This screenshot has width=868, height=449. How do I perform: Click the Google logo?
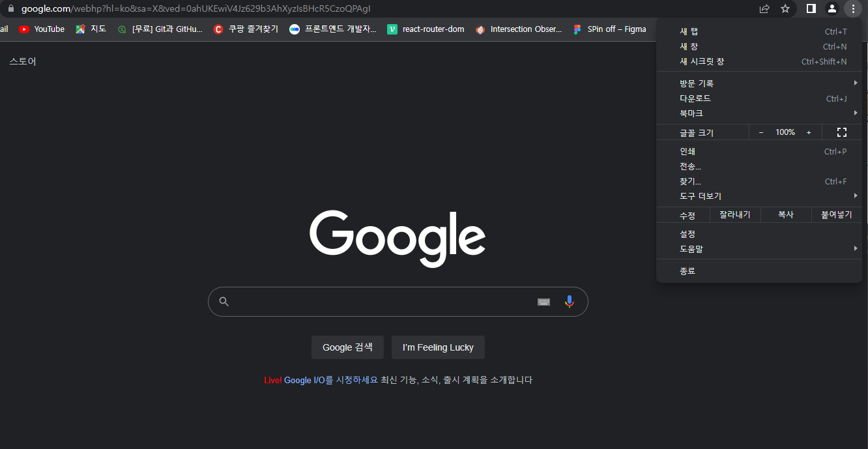(x=398, y=238)
